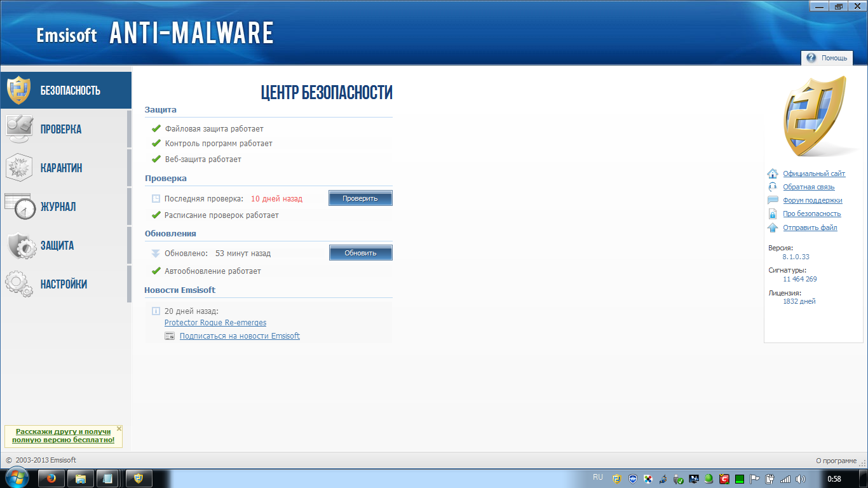Viewport: 868px width, 488px height.
Task: Click the 'Веб-защита работает' status text
Action: pos(203,159)
